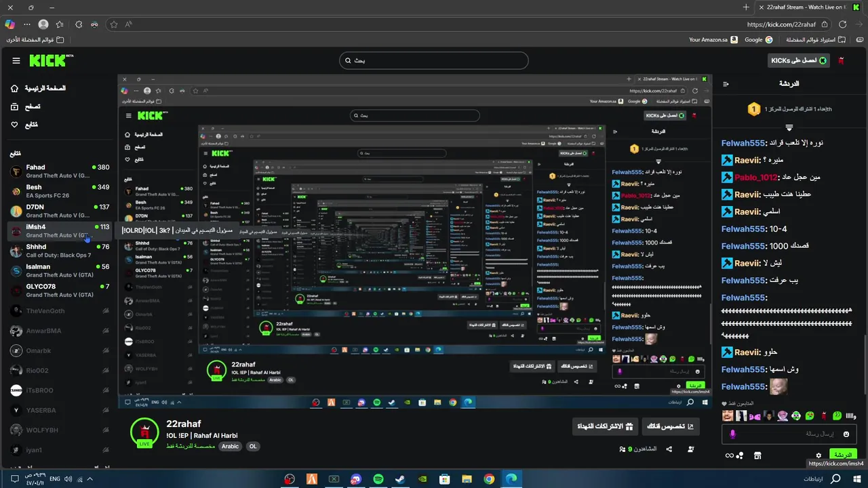Click the channel points bubbles icon
Screen dimensions: 868x488
pyautogui.click(x=740, y=455)
